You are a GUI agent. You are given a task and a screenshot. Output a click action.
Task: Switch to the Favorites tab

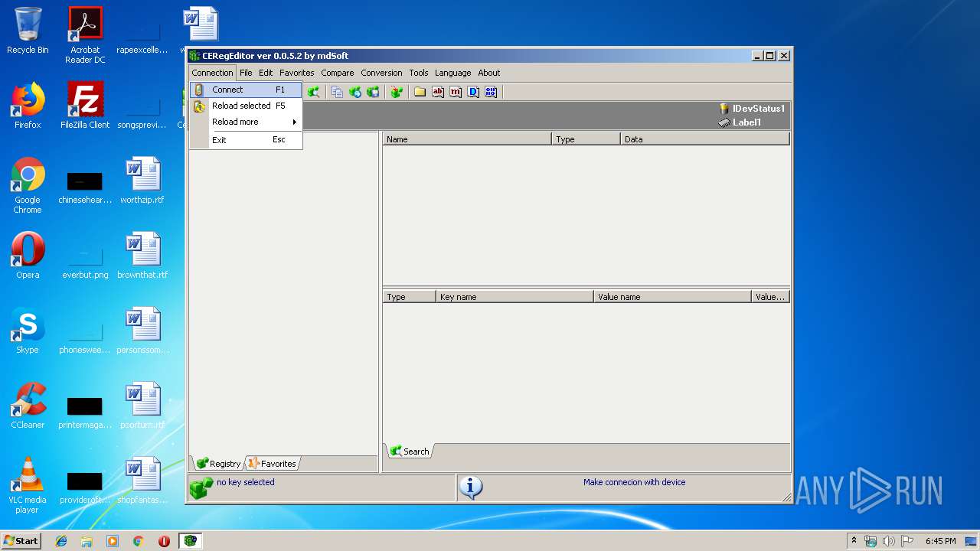[x=272, y=463]
